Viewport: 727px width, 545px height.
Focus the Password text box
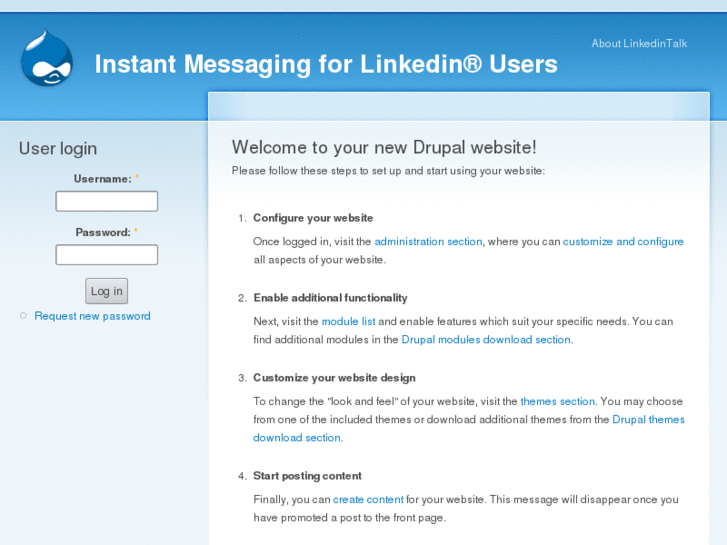(106, 254)
